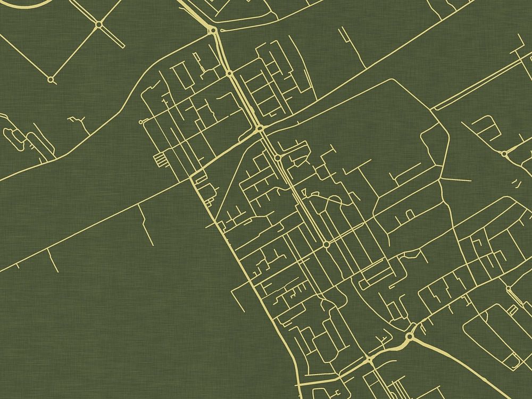Select the small roundabout on the lower right edge
The height and width of the screenshot is (399, 532).
tap(509, 289)
